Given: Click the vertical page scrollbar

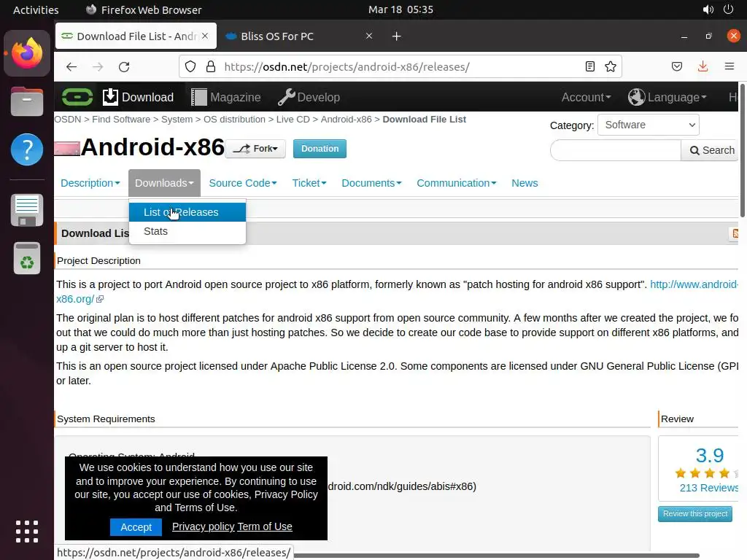Looking at the screenshot, I should coord(742,150).
